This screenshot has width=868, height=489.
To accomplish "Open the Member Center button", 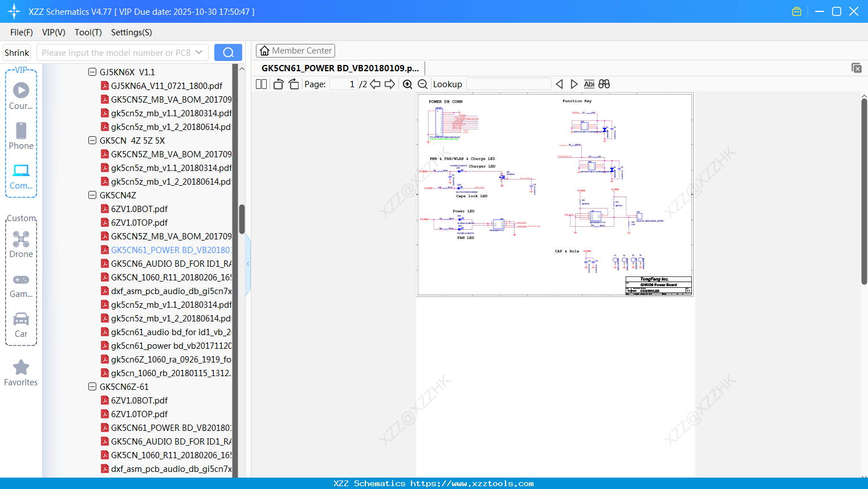I will click(295, 51).
